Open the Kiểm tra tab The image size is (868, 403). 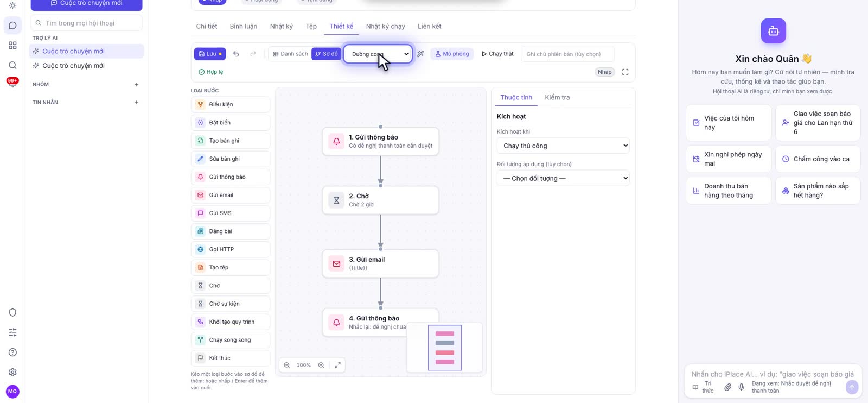tap(557, 97)
